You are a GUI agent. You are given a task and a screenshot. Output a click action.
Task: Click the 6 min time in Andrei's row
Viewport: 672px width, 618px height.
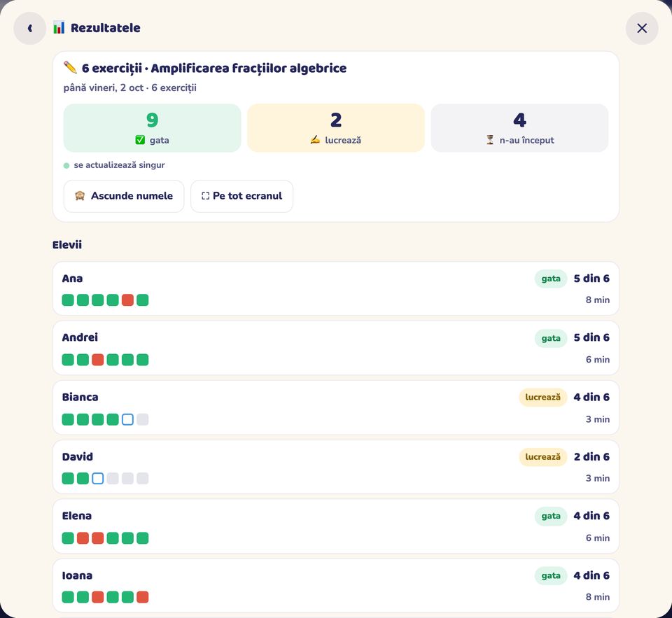click(597, 360)
